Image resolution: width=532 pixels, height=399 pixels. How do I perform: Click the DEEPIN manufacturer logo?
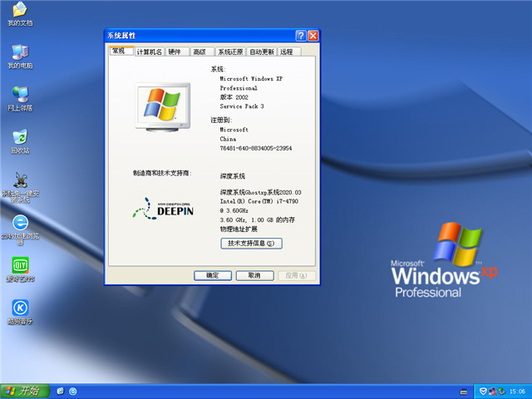click(163, 209)
